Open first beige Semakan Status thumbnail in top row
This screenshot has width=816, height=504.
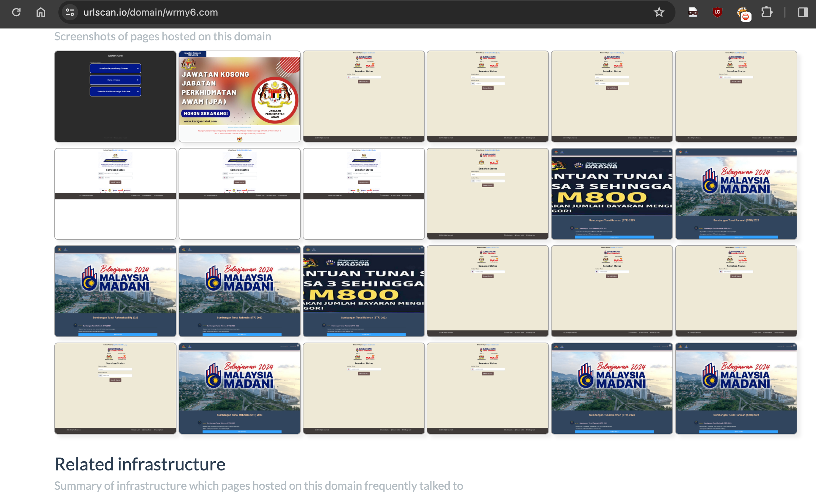[364, 96]
